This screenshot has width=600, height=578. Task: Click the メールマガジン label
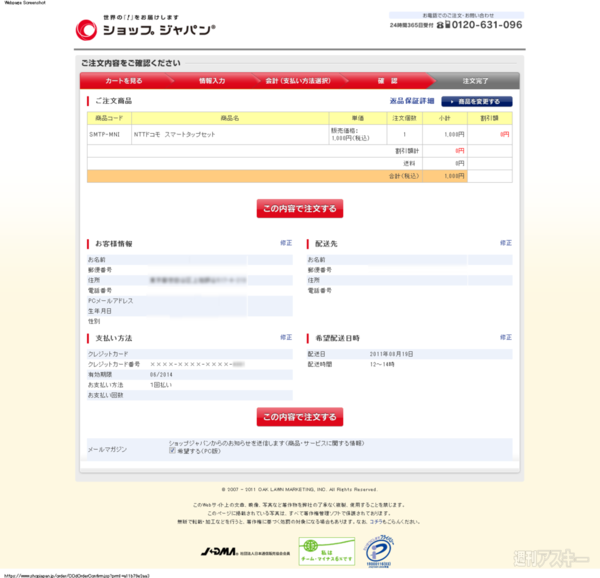pyautogui.click(x=107, y=449)
